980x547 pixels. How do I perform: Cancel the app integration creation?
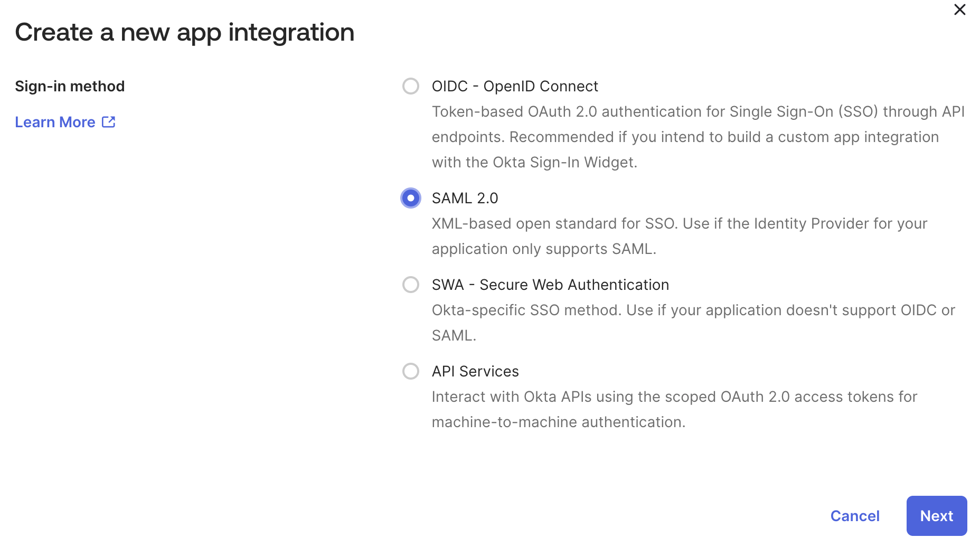coord(855,516)
